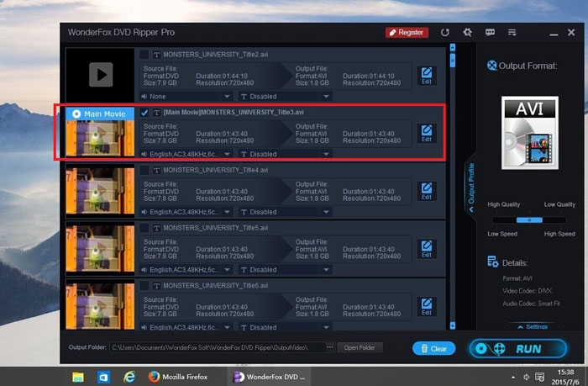Uncheck the Main Movie Title3.avi checkbox
This screenshot has width=588, height=386.
tap(144, 113)
